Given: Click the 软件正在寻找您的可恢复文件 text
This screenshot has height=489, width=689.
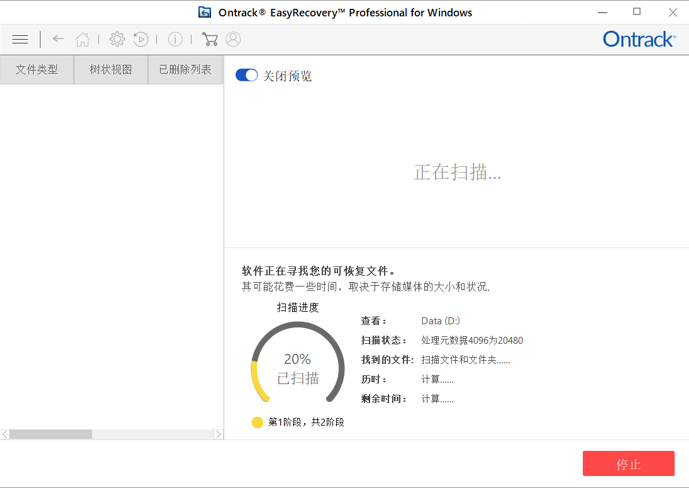Looking at the screenshot, I should (318, 271).
